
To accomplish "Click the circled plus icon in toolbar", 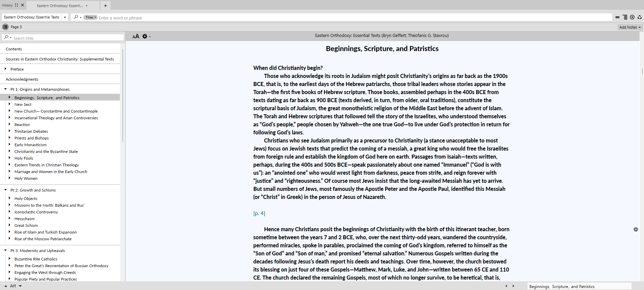I will click(x=632, y=17).
